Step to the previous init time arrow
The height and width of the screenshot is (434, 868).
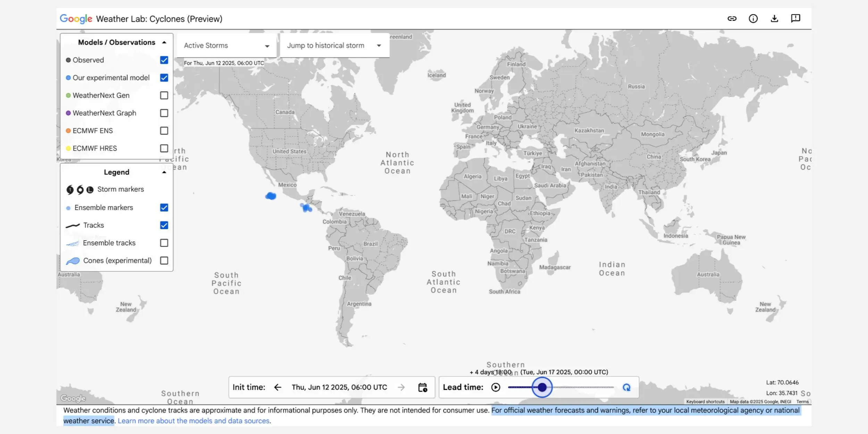pyautogui.click(x=277, y=387)
